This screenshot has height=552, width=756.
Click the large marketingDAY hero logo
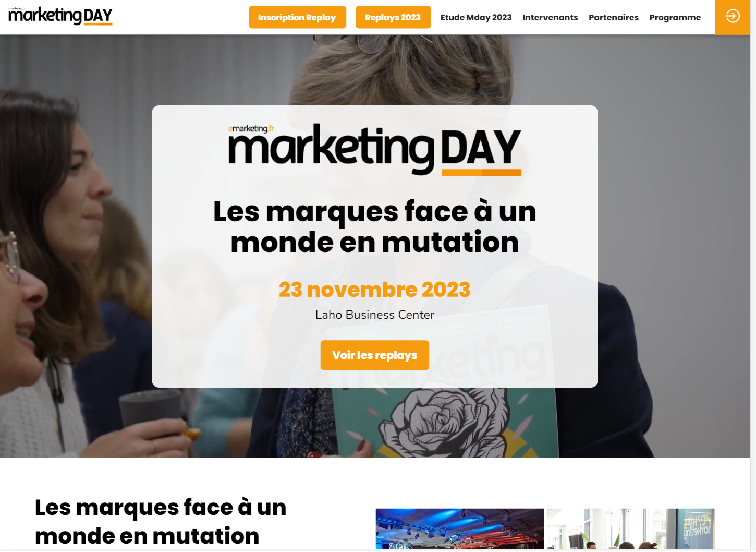[375, 150]
